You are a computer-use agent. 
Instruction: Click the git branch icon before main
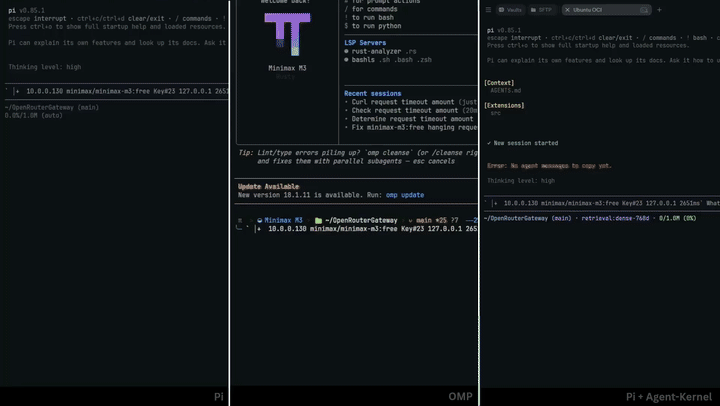pos(411,220)
